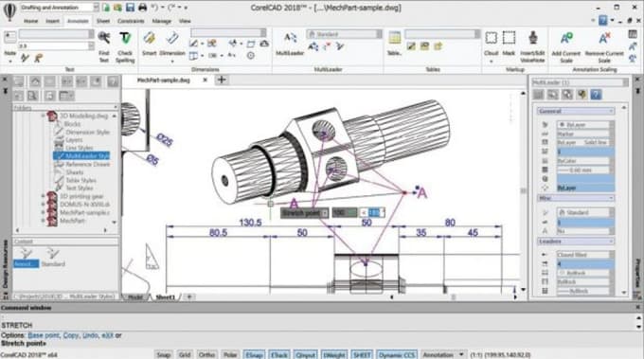Image resolution: width=644 pixels, height=359 pixels.
Task: Open the View ribbon tab
Action: 185,21
